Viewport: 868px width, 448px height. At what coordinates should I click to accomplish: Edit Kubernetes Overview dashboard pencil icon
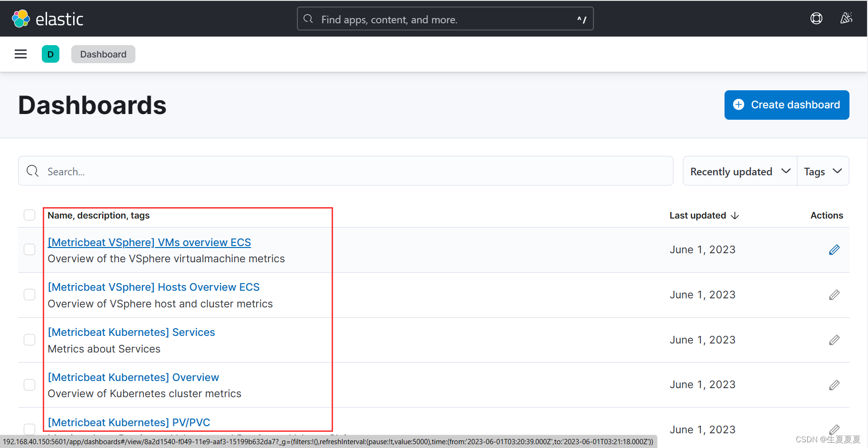pos(834,385)
